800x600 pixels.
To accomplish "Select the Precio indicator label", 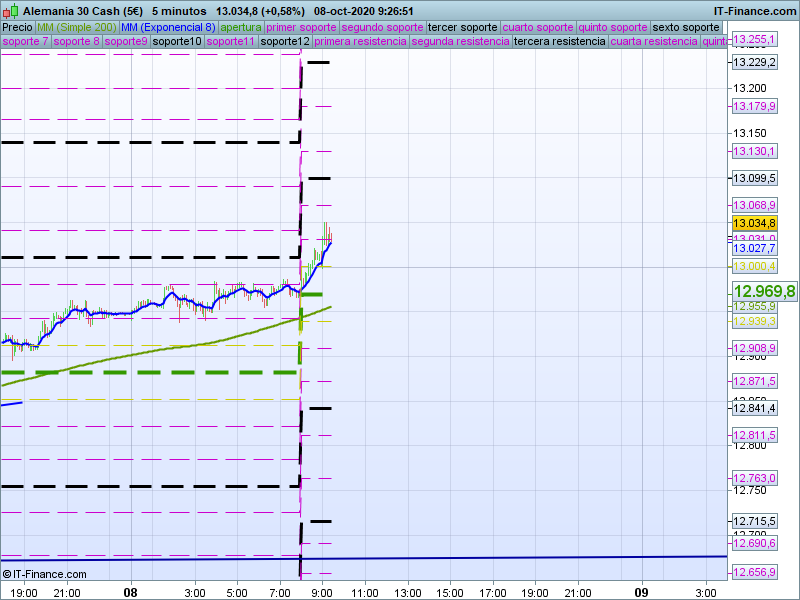I will pyautogui.click(x=17, y=27).
